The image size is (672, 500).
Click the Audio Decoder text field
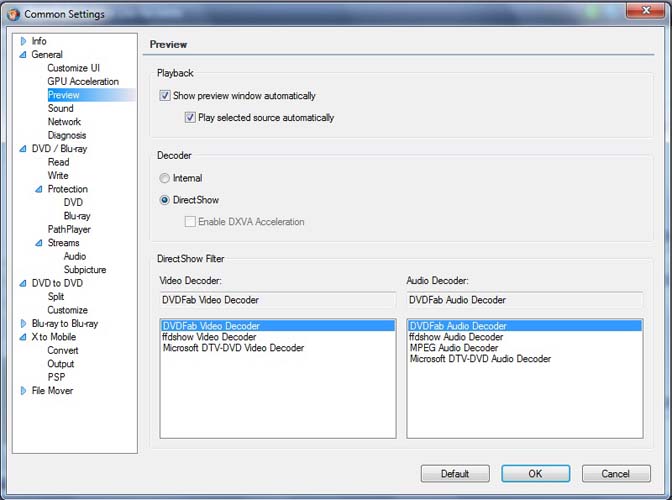tap(525, 300)
